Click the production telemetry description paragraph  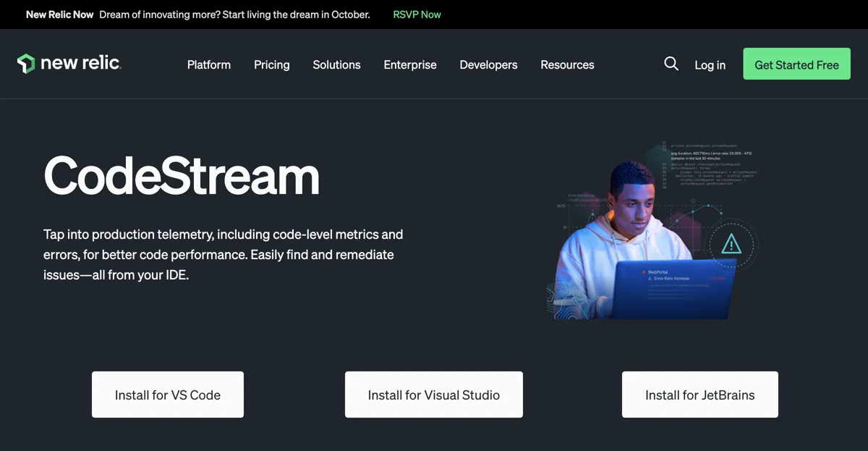[x=223, y=255]
